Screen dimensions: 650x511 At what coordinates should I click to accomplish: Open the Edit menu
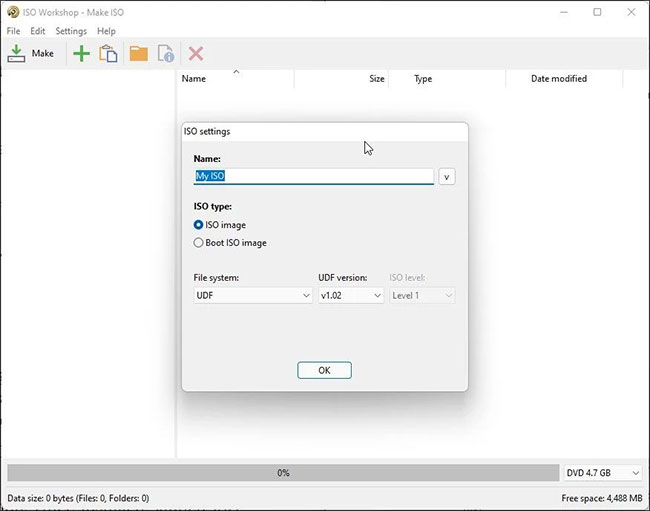click(x=37, y=31)
